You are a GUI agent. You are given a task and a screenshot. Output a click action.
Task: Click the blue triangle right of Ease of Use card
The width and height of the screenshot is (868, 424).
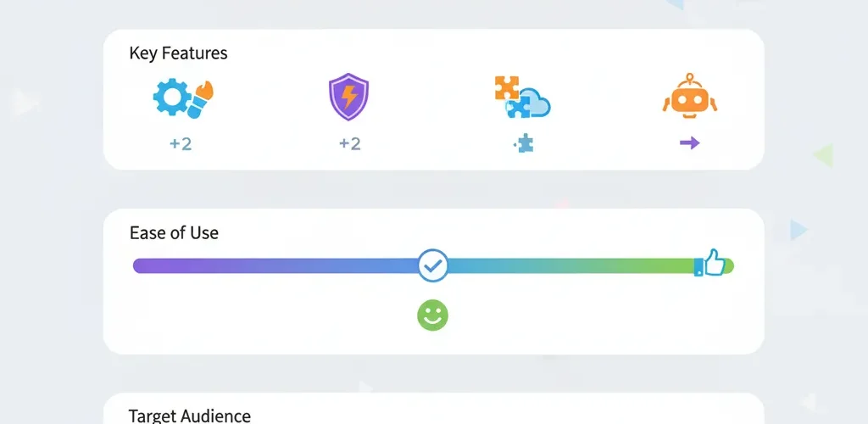tap(797, 229)
